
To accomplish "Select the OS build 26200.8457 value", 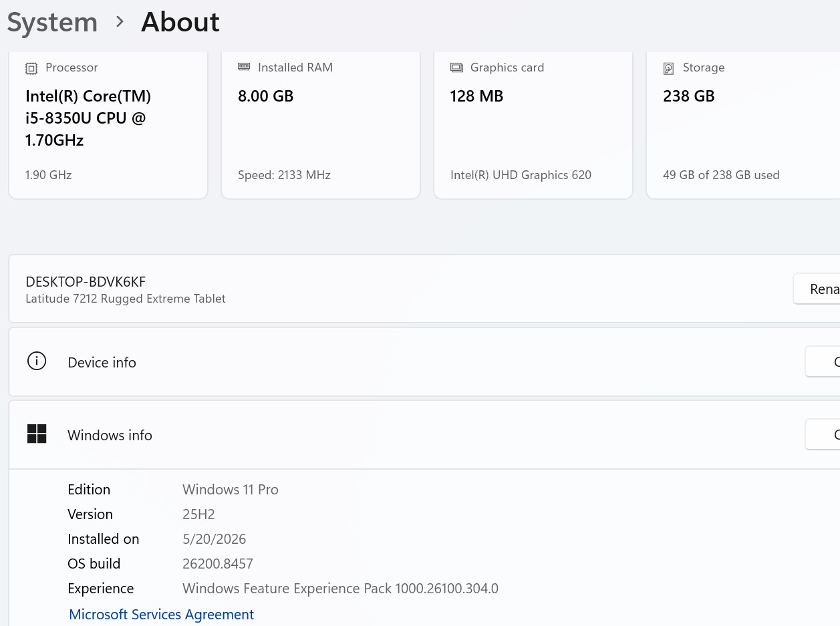I will coord(218,563).
